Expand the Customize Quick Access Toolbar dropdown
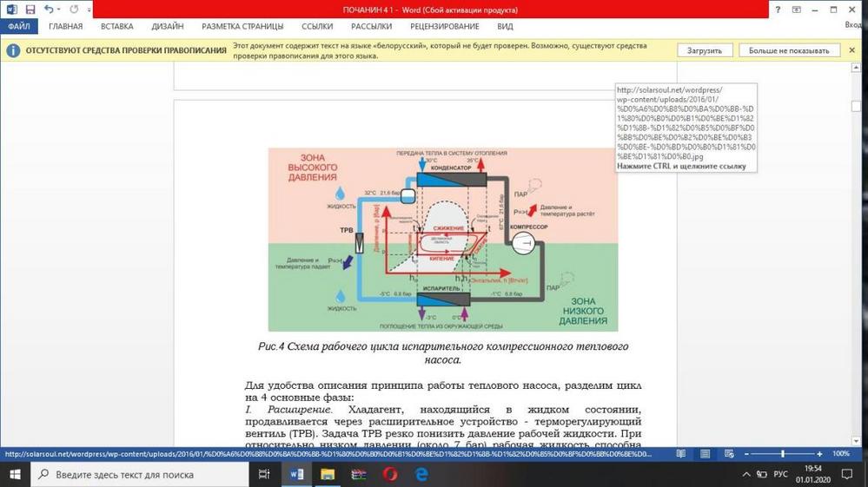This screenshot has width=868, height=487. pos(89,10)
